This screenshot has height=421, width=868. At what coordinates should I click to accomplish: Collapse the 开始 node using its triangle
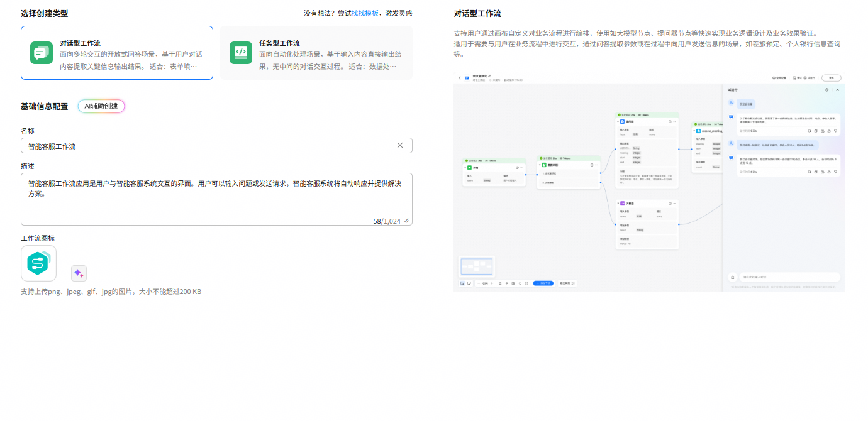465,167
